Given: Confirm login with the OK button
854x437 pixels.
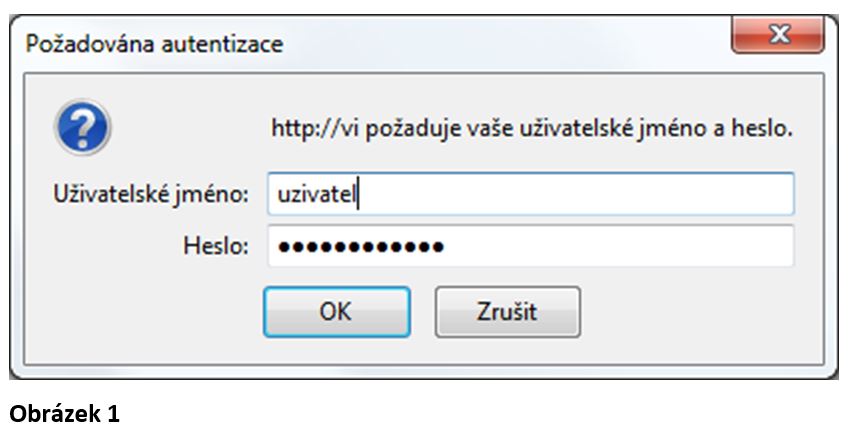Looking at the screenshot, I should (337, 312).
